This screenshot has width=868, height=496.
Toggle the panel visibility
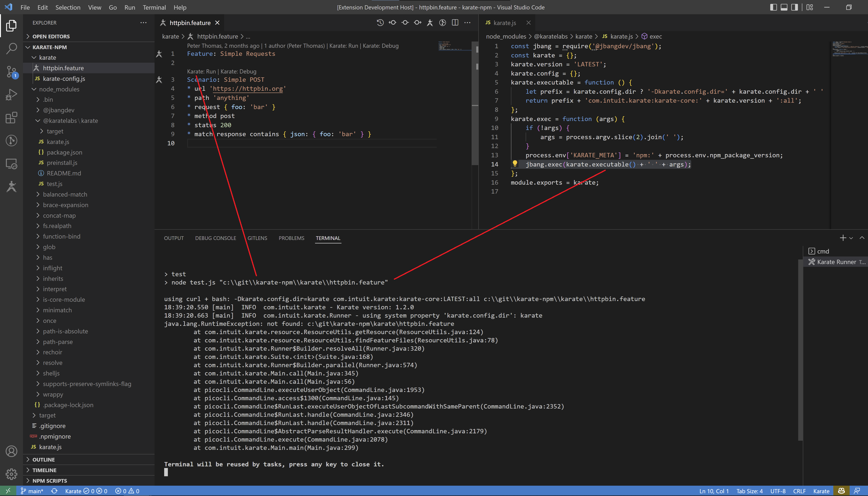(x=784, y=7)
